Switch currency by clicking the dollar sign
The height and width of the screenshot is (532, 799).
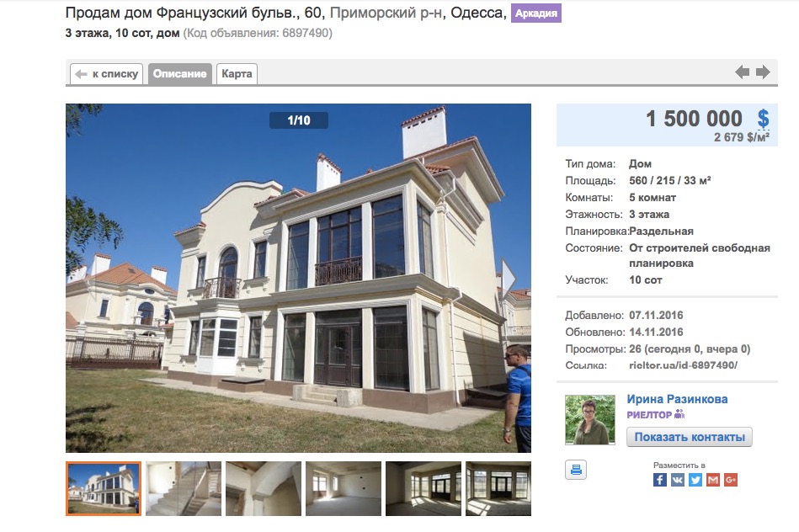click(x=763, y=119)
